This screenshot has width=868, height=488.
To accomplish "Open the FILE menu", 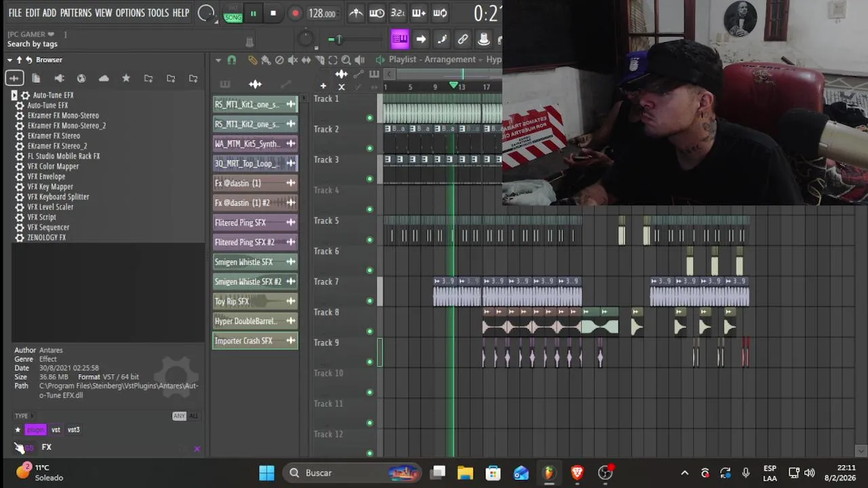I will [x=15, y=13].
